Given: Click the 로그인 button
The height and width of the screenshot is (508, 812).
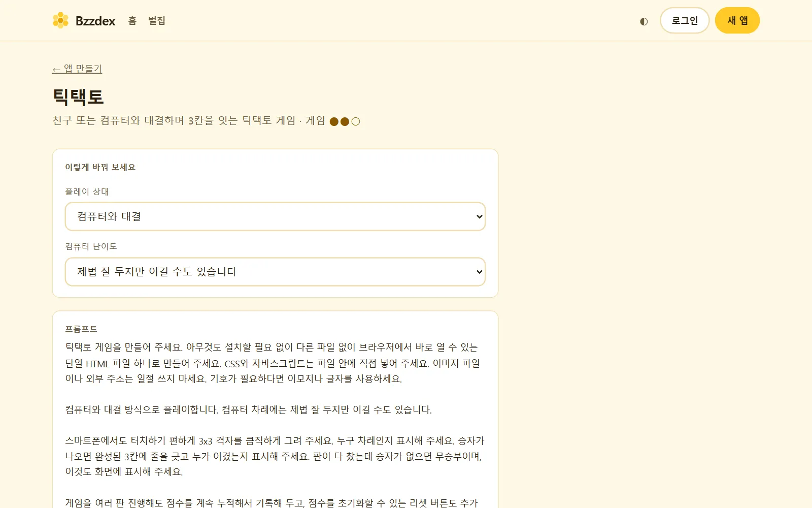Looking at the screenshot, I should 685,20.
